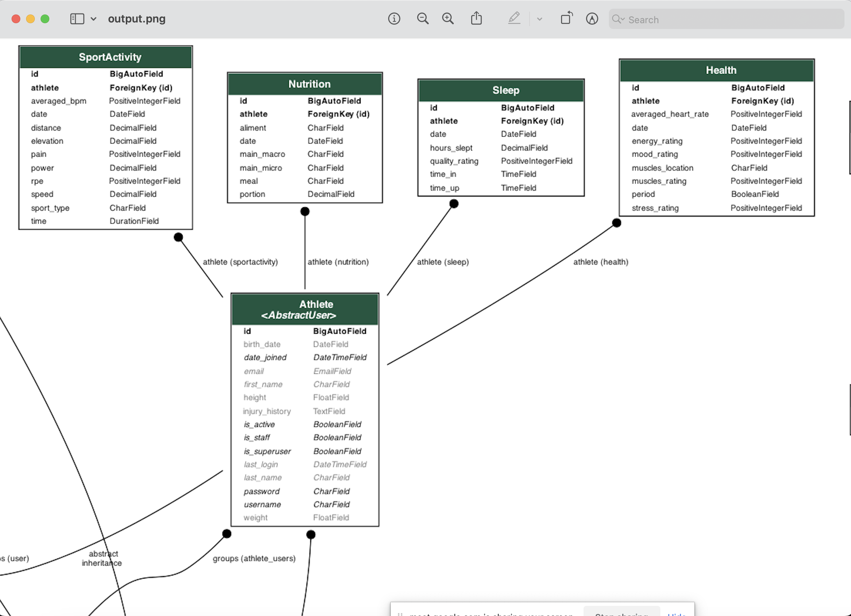Open the highlight pen options dropdown
Viewport: 851px width, 616px height.
pyautogui.click(x=539, y=19)
